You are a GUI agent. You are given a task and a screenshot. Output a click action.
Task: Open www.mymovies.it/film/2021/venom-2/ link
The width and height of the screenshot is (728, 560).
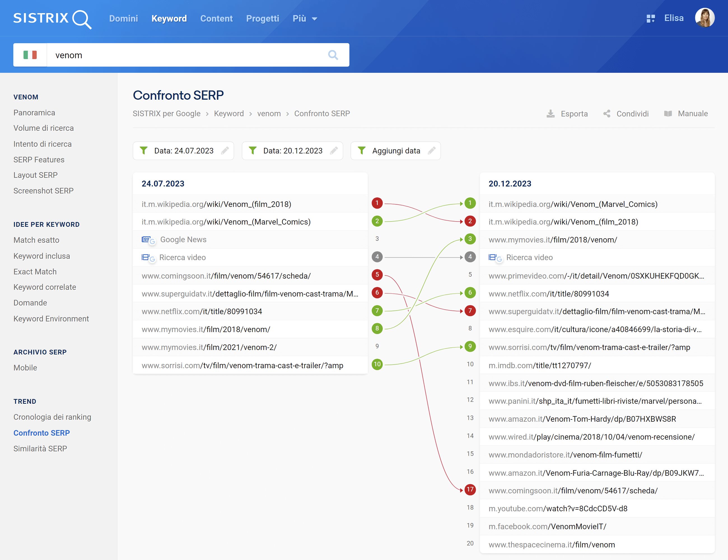[x=209, y=348]
